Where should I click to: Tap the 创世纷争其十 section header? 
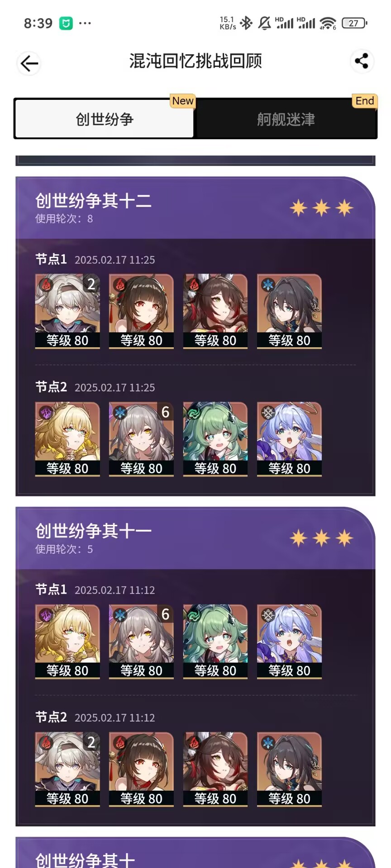(x=85, y=859)
